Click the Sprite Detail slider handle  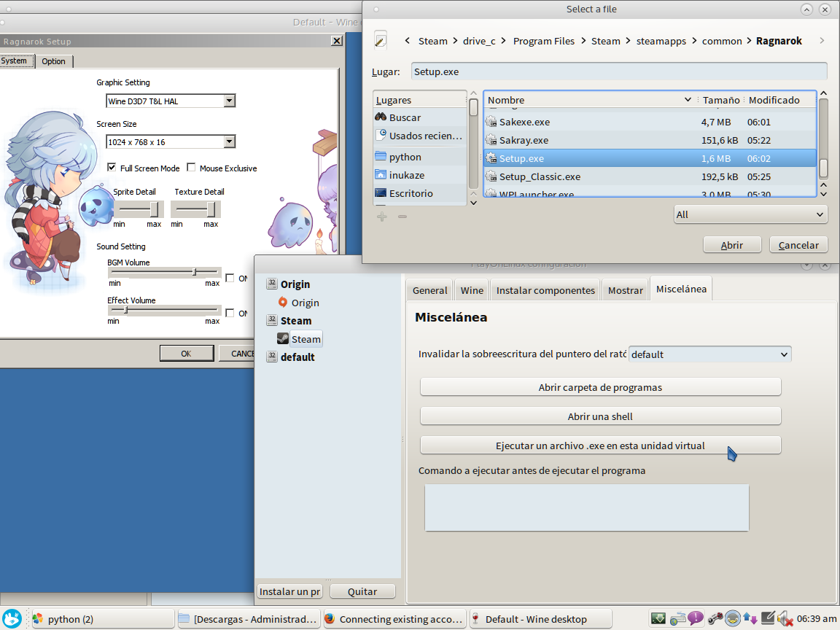tap(155, 209)
